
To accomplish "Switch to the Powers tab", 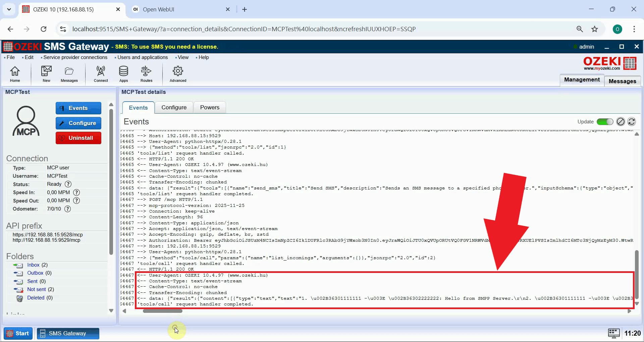I will (x=210, y=107).
